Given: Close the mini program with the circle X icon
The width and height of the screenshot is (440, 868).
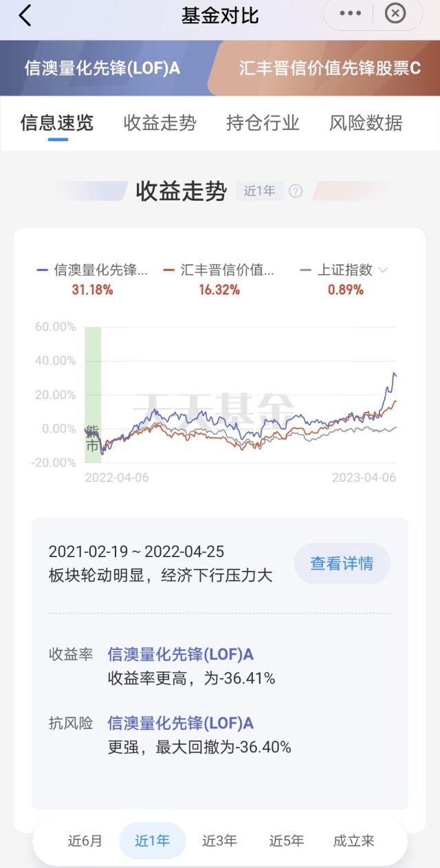Looking at the screenshot, I should (395, 14).
